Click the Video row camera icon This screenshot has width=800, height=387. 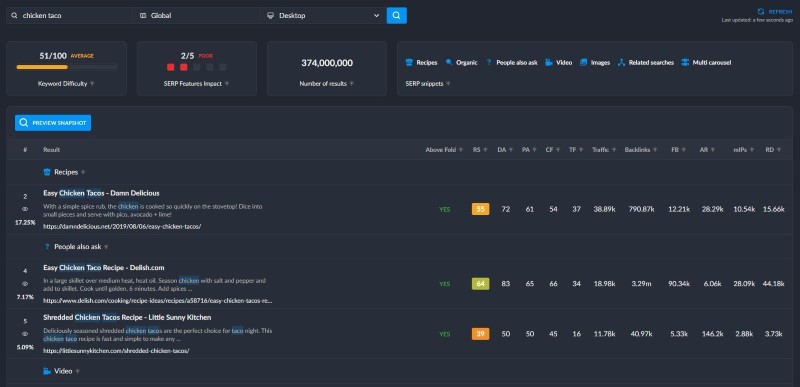click(x=47, y=371)
